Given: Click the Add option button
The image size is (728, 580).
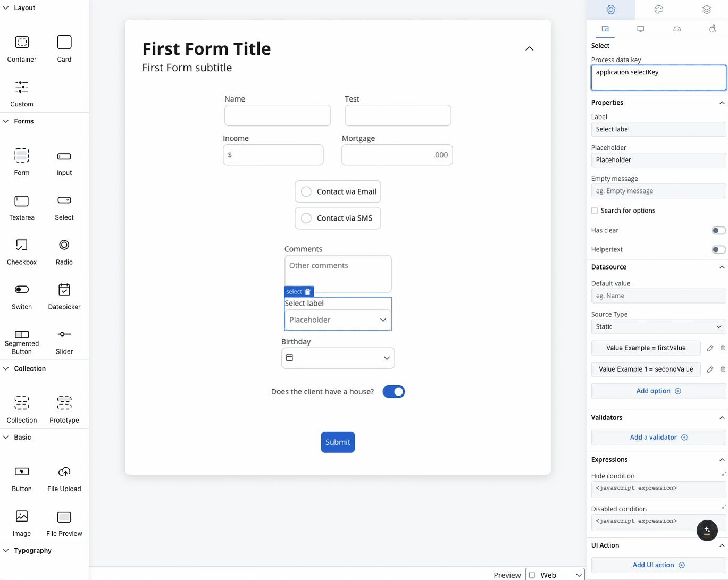Looking at the screenshot, I should (x=658, y=391).
